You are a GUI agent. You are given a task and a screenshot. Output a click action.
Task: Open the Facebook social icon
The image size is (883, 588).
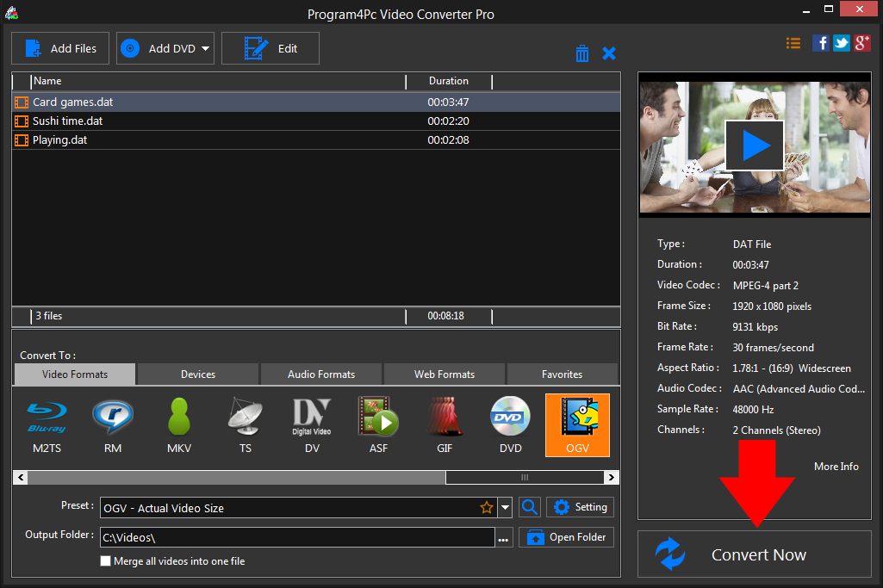[x=821, y=43]
